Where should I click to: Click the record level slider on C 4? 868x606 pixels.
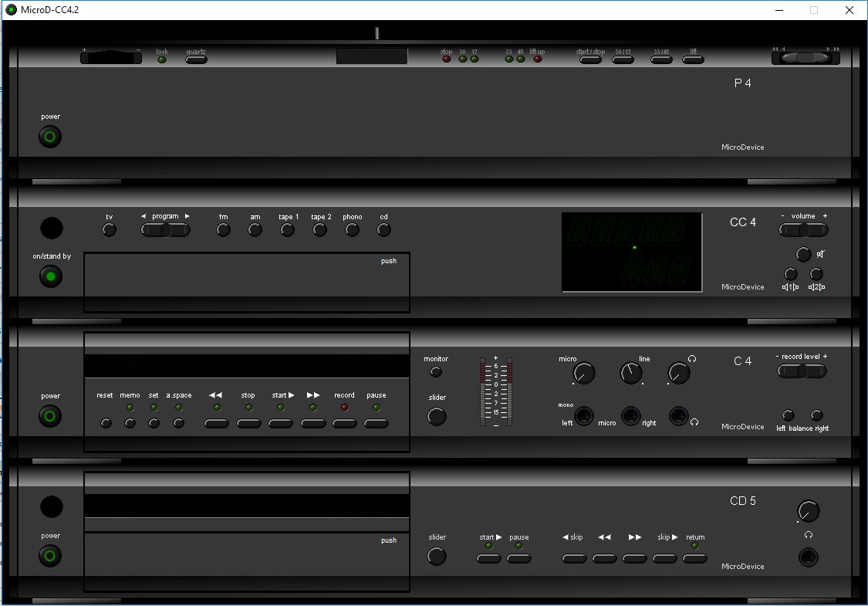tap(802, 371)
